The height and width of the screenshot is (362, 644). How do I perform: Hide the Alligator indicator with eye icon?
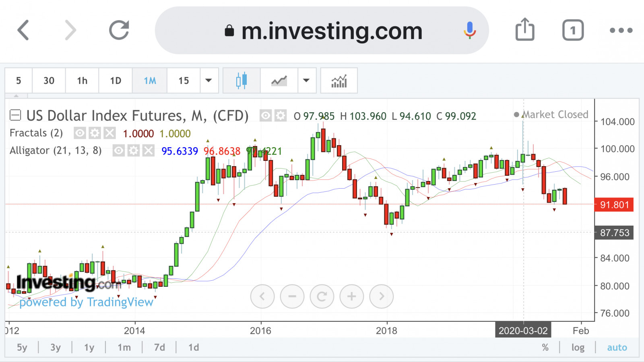coord(118,151)
